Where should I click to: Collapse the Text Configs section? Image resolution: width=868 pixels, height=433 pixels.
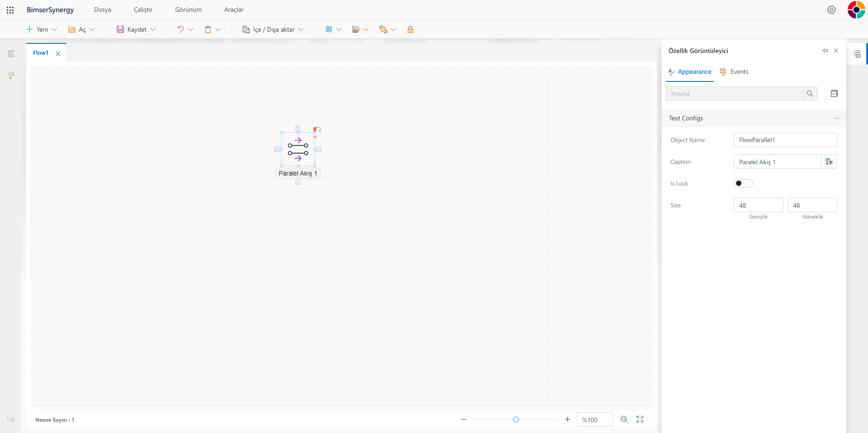point(837,118)
